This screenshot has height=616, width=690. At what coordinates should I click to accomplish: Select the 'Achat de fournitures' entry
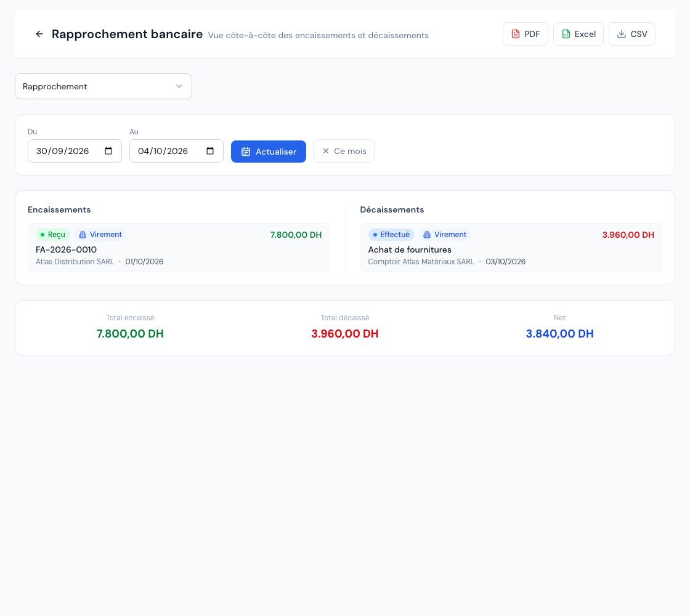[x=410, y=249]
